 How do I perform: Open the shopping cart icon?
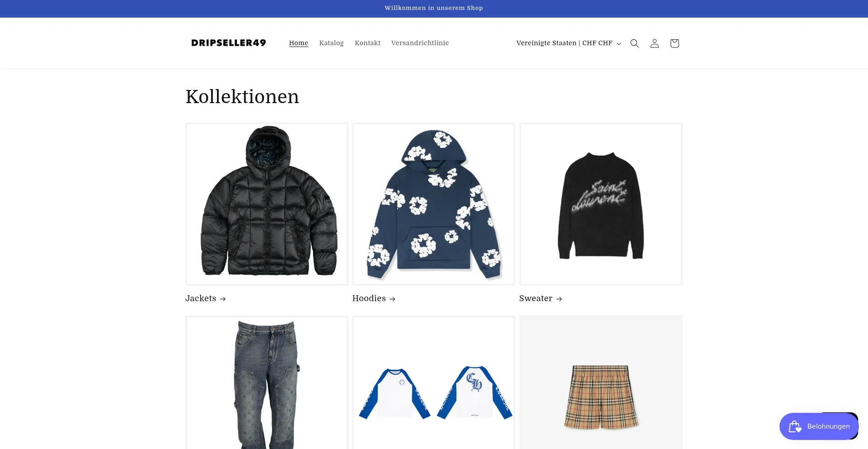pos(674,43)
